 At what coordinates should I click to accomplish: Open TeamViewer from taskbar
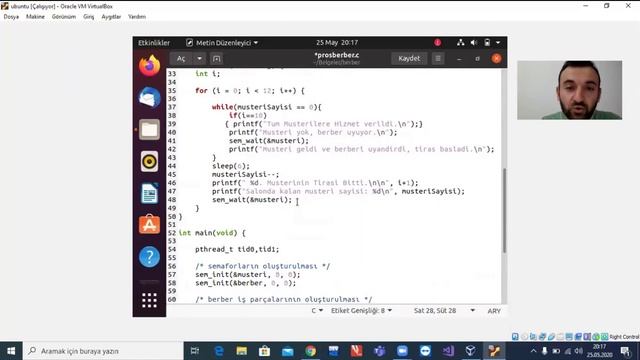coord(425,351)
